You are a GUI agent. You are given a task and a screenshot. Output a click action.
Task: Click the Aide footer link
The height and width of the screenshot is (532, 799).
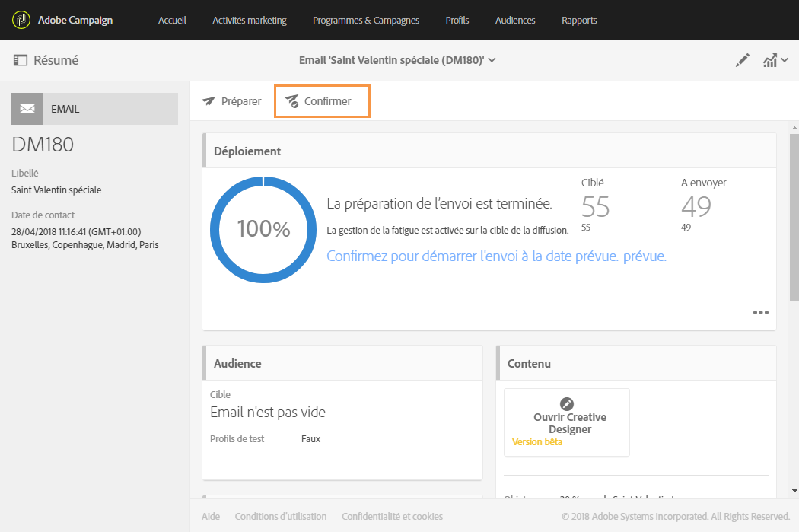[211, 516]
